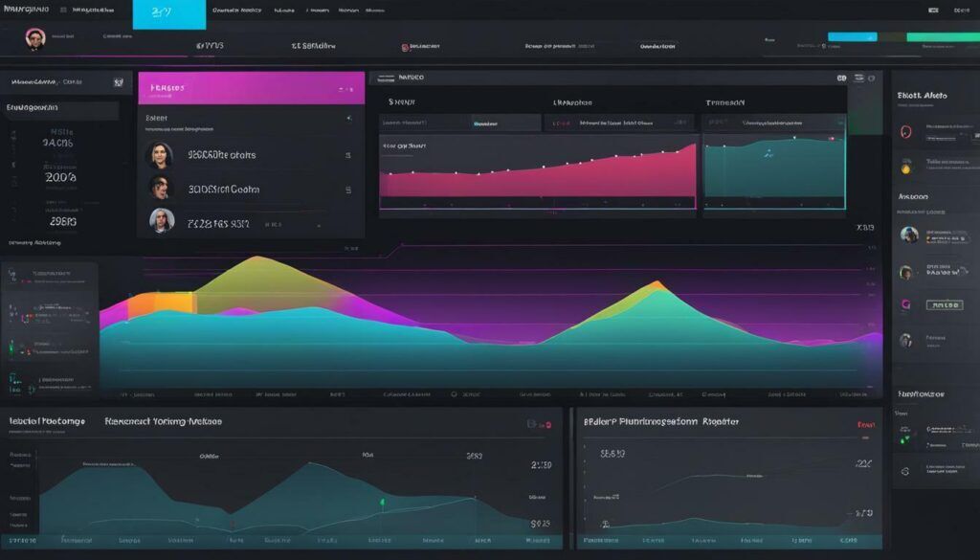The width and height of the screenshot is (980, 560).
Task: Expand the collapse arrow on the dark side panel
Action: 348,117
